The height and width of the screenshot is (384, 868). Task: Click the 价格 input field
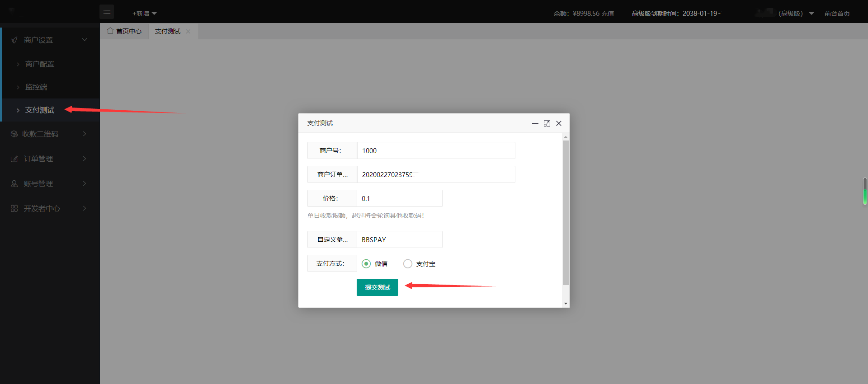[x=399, y=199]
